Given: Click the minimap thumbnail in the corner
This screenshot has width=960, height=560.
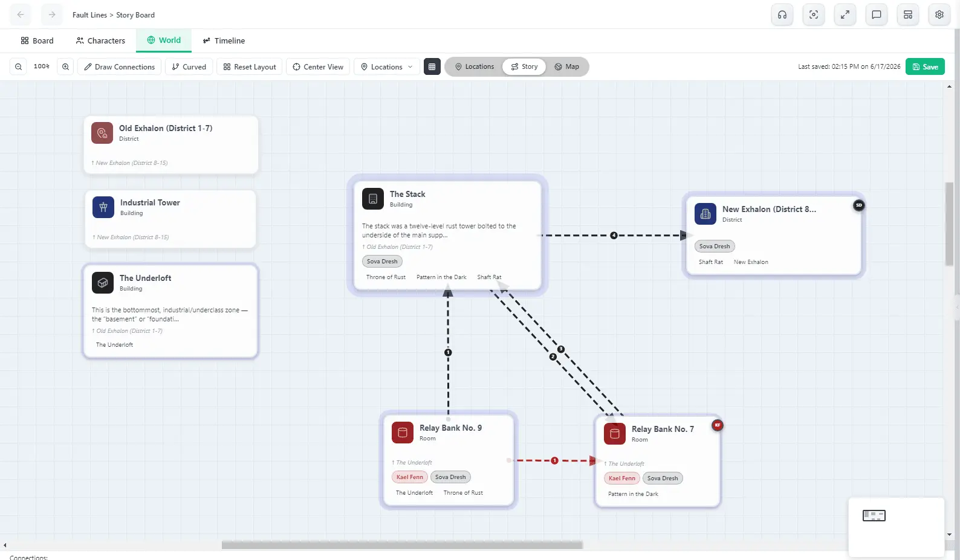Looking at the screenshot, I should (874, 515).
